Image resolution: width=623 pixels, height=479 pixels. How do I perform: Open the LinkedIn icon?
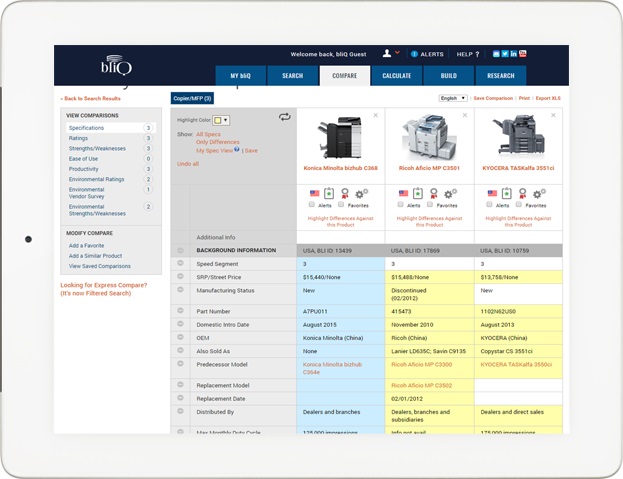513,54
